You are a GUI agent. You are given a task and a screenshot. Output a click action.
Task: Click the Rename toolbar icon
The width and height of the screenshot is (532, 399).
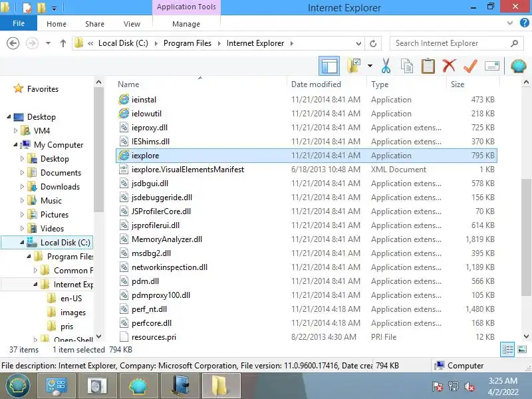pyautogui.click(x=492, y=66)
